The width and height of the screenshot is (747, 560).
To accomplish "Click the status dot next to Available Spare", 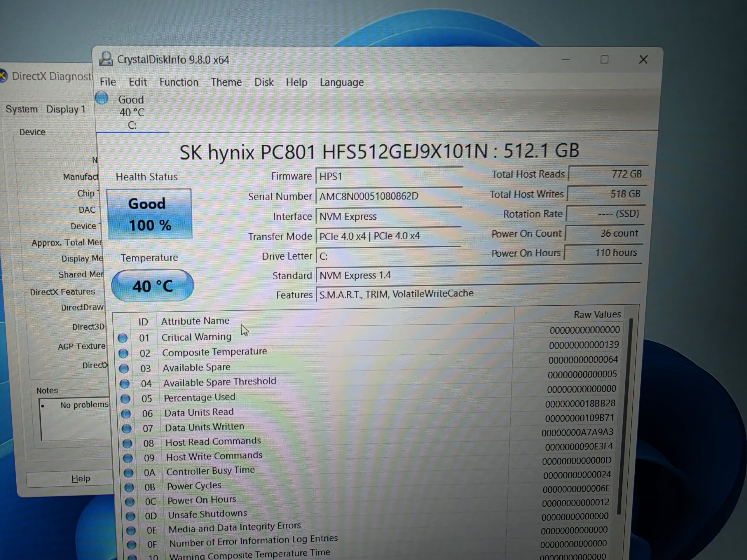I will 124,369.
